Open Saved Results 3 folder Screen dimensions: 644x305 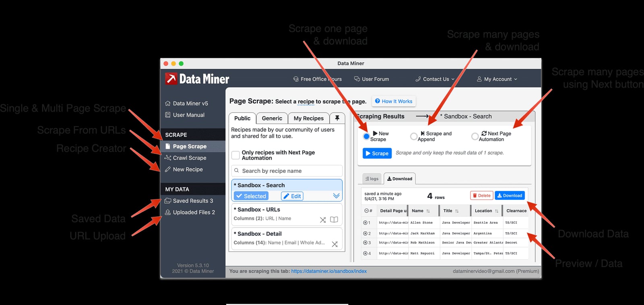click(x=189, y=201)
